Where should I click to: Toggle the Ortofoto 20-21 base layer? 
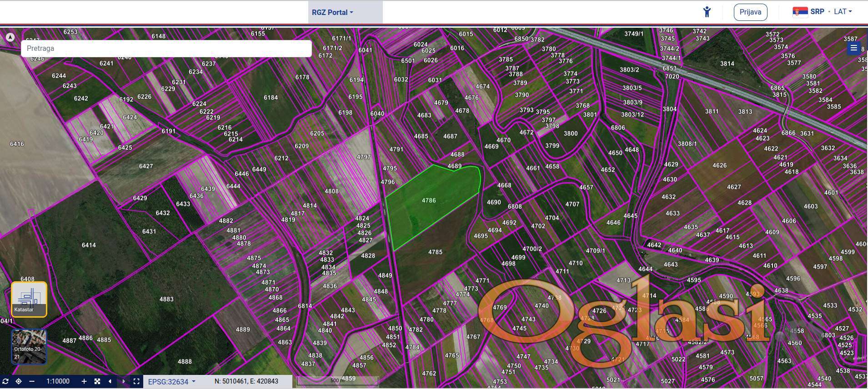[29, 347]
